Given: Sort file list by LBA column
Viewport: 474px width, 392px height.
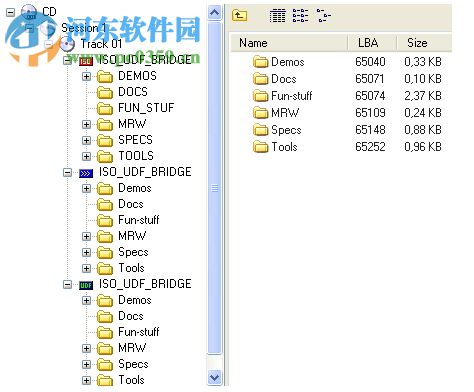Looking at the screenshot, I should pyautogui.click(x=372, y=43).
